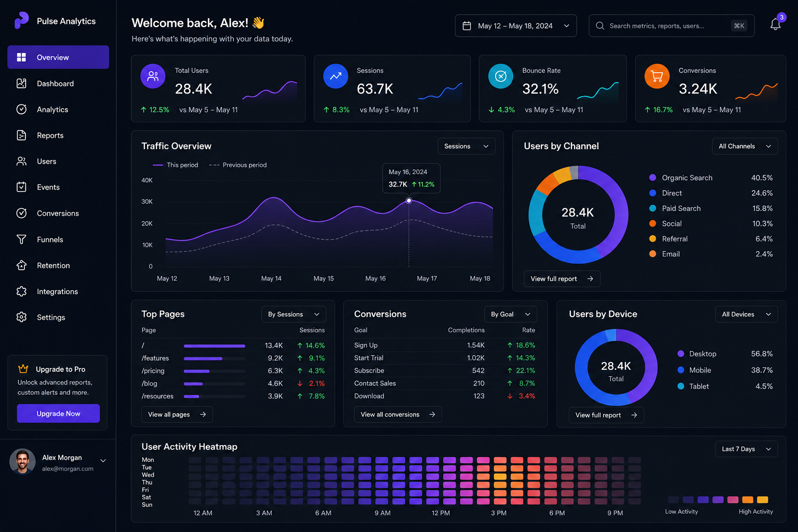Viewport: 798px width, 532px height.
Task: Click the magnifier icon in search bar
Action: click(x=600, y=26)
